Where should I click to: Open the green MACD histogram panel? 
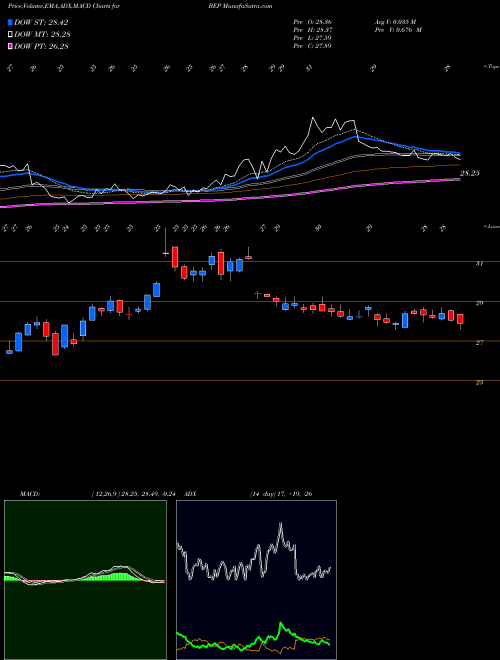click(x=85, y=580)
